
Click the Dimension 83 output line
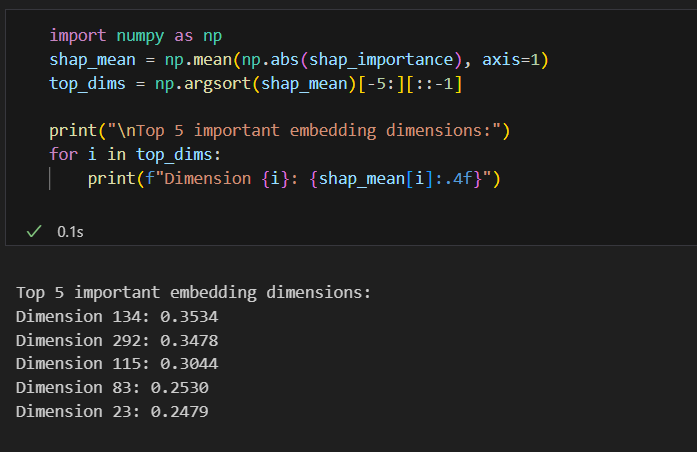click(112, 388)
